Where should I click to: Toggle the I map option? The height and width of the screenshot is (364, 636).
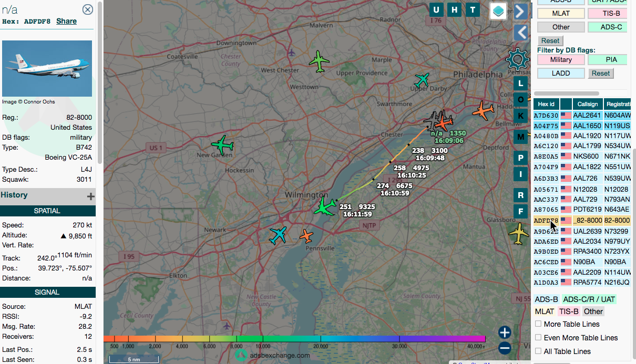coord(520,174)
